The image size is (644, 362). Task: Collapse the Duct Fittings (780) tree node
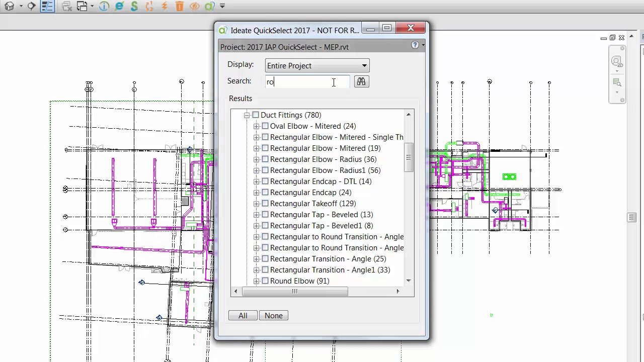[247, 115]
